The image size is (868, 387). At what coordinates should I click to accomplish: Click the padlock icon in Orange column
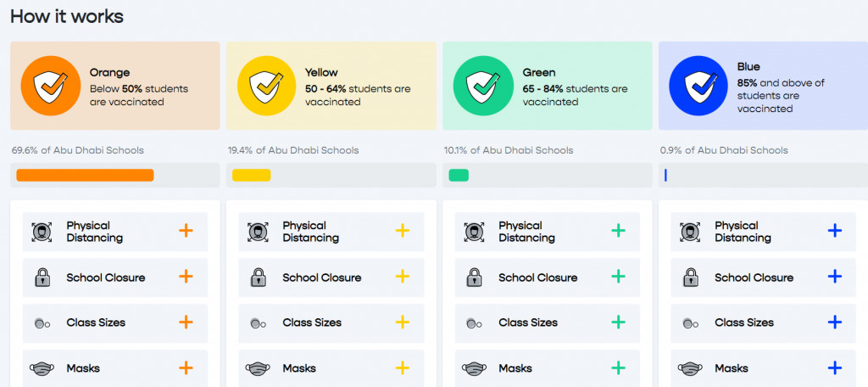(42, 277)
